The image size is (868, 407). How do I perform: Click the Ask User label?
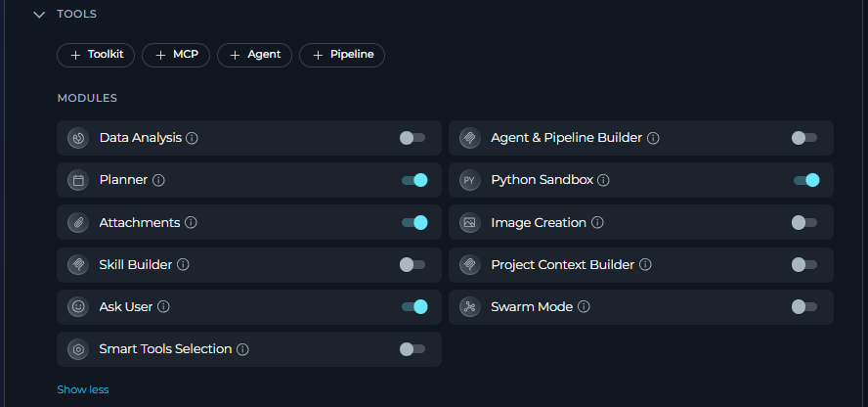126,307
